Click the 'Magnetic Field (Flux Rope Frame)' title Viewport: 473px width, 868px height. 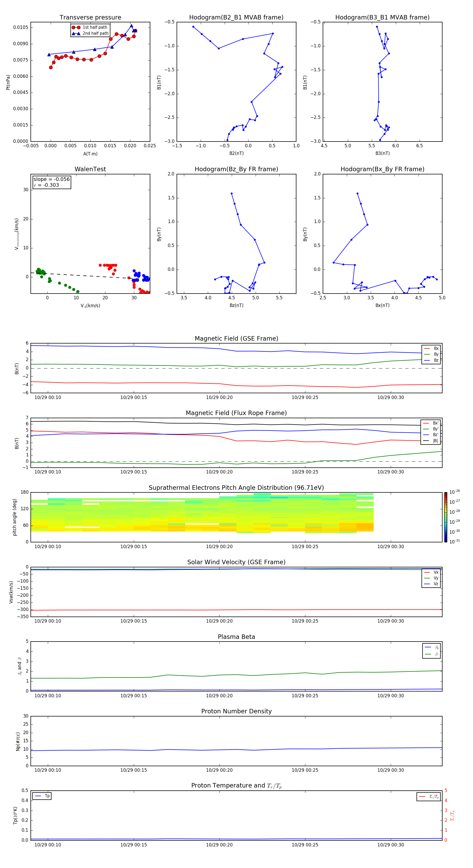pos(236,413)
